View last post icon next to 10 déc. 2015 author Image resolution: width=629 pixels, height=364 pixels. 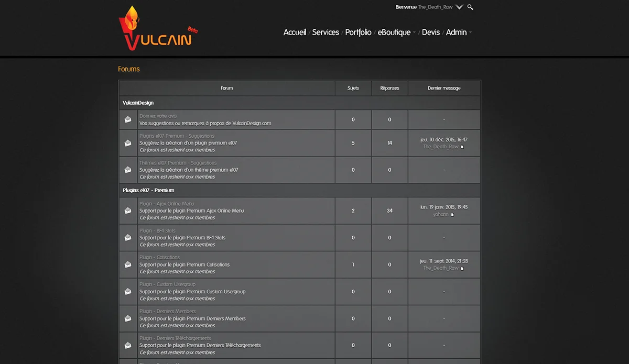[x=462, y=147]
